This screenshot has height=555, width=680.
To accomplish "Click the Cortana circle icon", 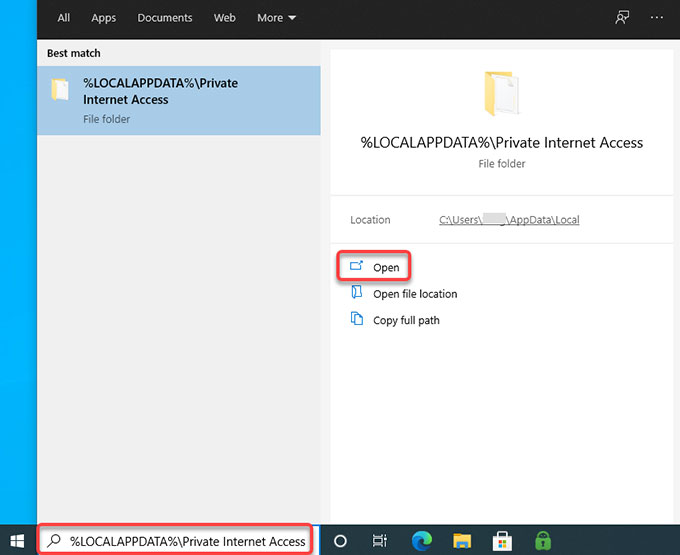I will pos(340,541).
